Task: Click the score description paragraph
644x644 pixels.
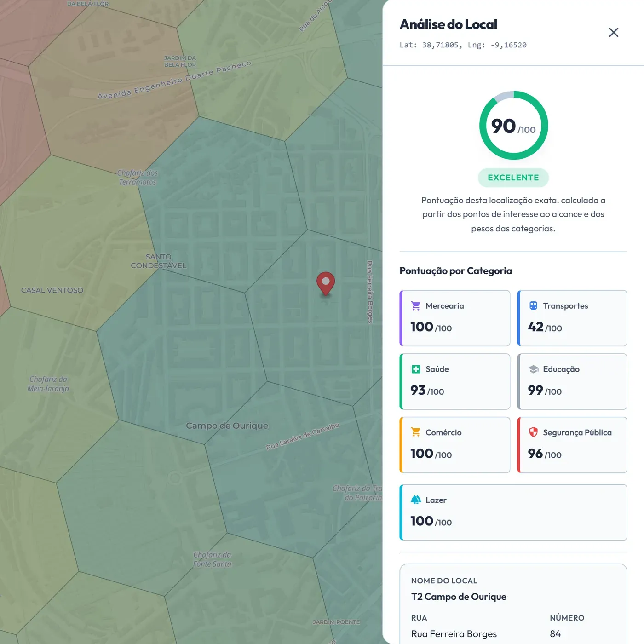Action: pyautogui.click(x=513, y=214)
